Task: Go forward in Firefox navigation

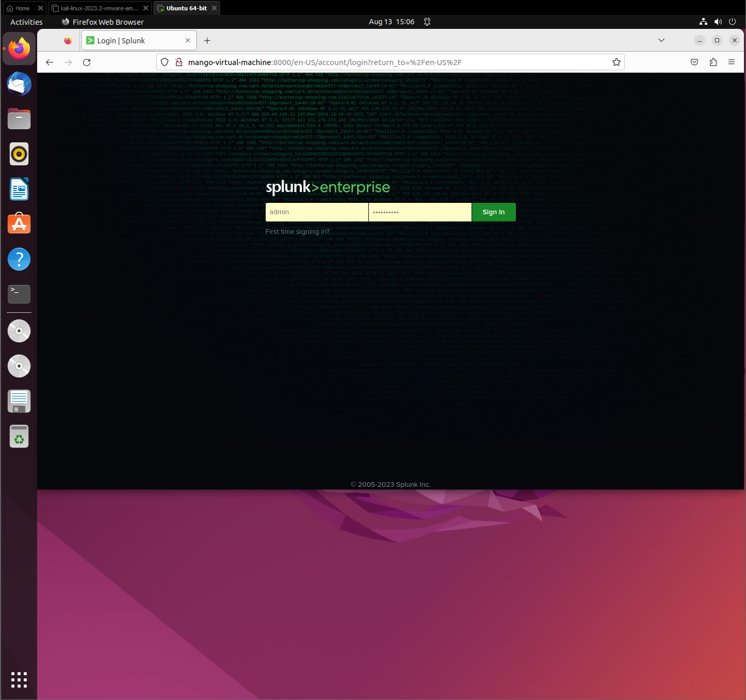Action: [68, 62]
